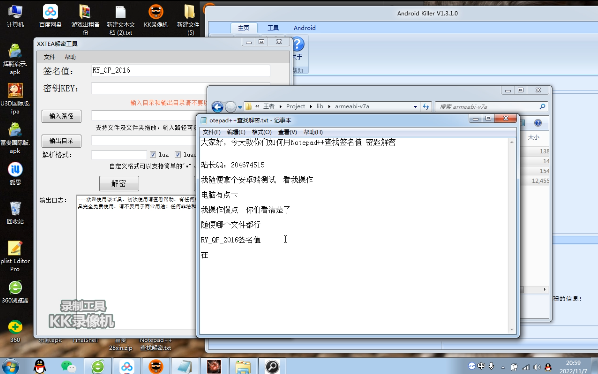
Task: Open the iU app desktop icon
Action: [15, 173]
